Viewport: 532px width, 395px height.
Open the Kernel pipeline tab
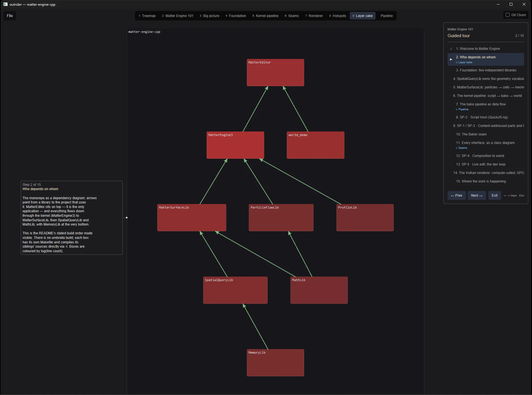pos(266,16)
